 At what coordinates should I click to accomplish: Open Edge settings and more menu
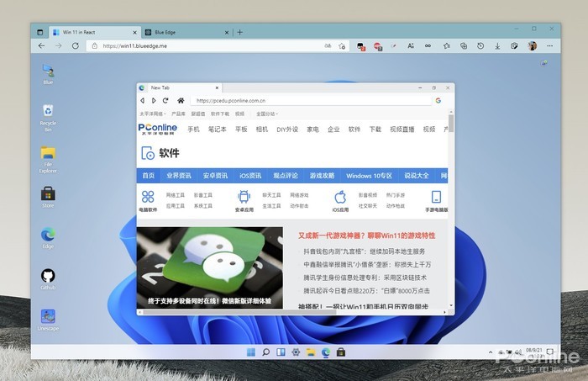pos(549,45)
